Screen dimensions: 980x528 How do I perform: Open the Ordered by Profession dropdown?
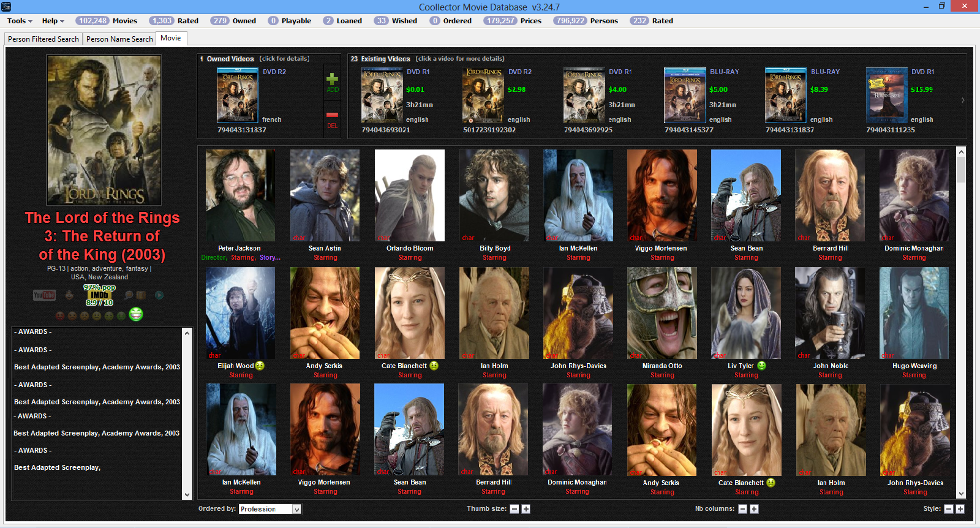pos(270,509)
